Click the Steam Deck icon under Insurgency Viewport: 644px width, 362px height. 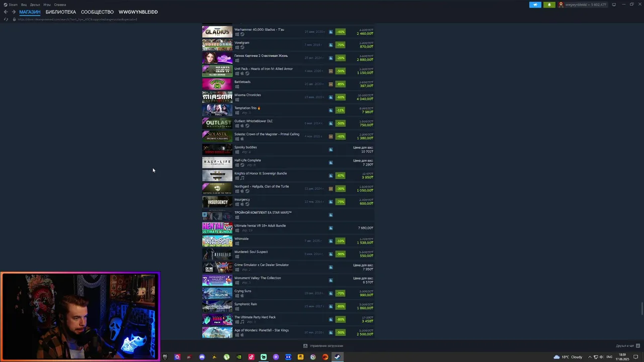247,204
